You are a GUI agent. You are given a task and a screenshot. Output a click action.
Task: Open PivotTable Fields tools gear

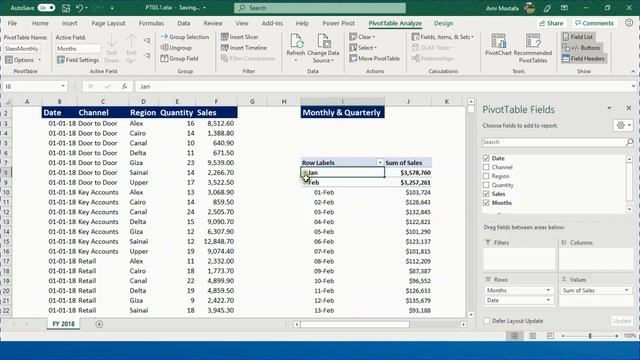623,125
